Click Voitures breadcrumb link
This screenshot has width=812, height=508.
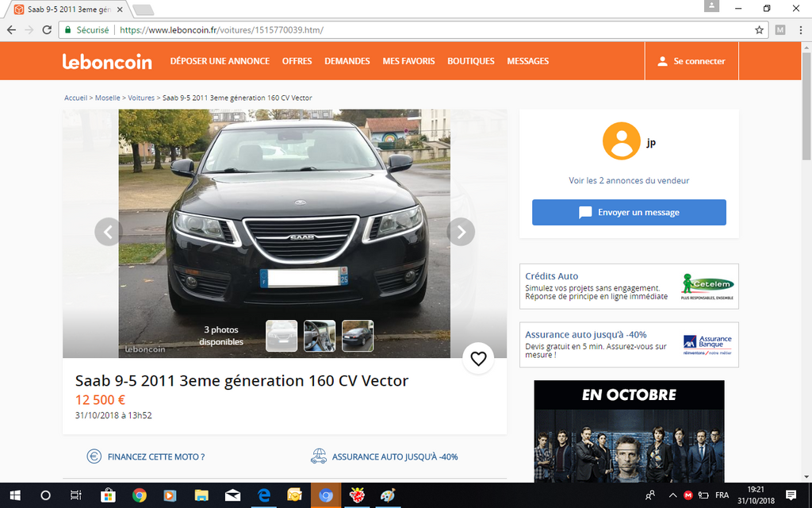click(141, 98)
